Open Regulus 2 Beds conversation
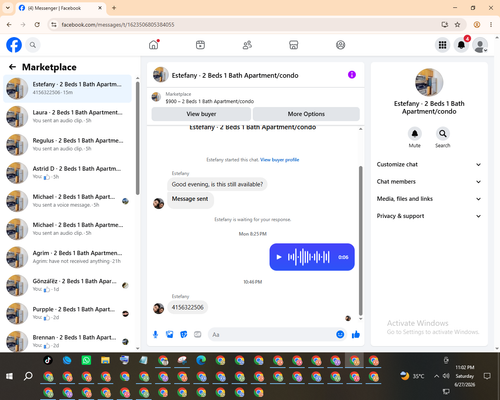 point(67,145)
